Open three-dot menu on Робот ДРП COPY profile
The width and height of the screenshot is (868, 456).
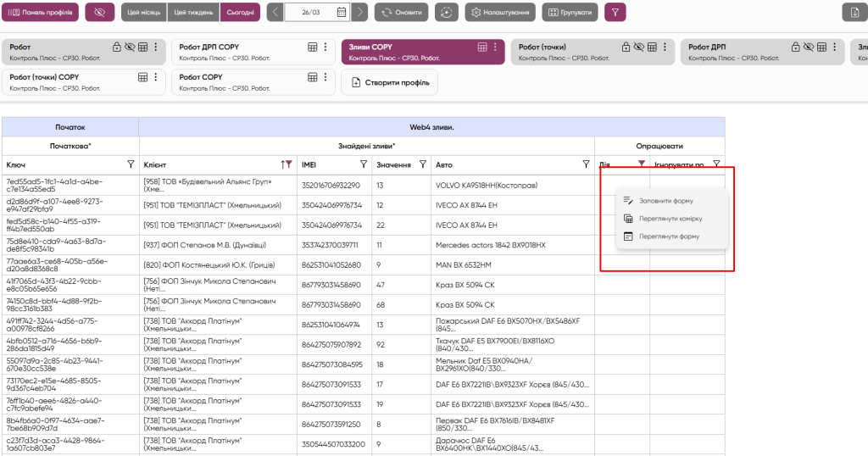(x=325, y=47)
